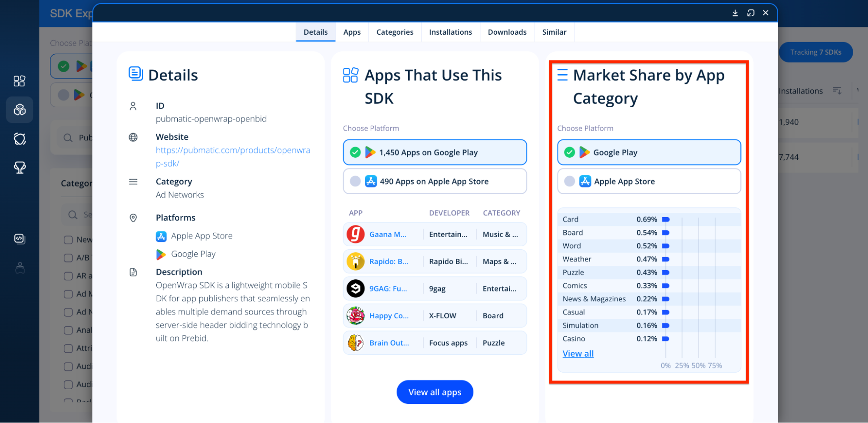Toggle the Attri... checkbox in background category list
Screen dimensions: 868x423
click(68, 348)
